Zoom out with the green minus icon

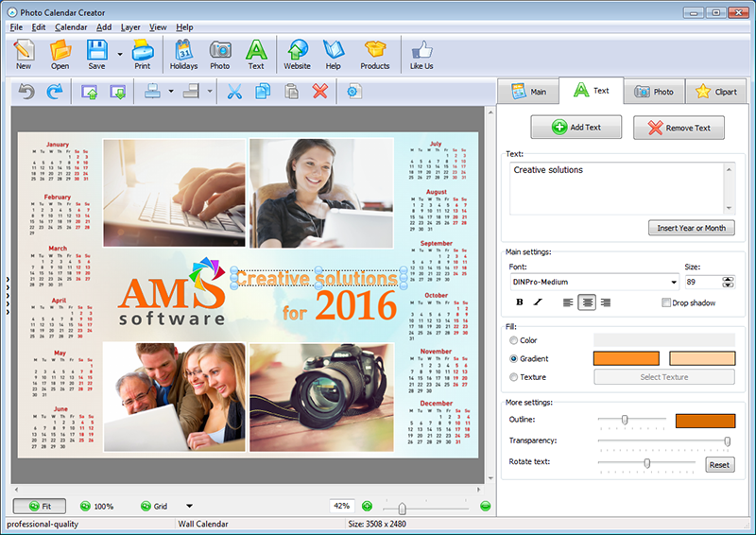pos(486,506)
